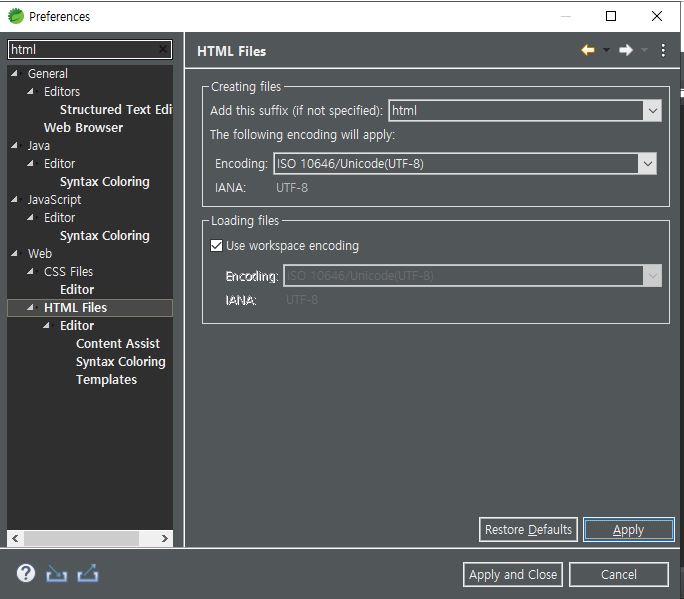Select Content Assist in the tree
This screenshot has width=684, height=599.
pyautogui.click(x=117, y=344)
